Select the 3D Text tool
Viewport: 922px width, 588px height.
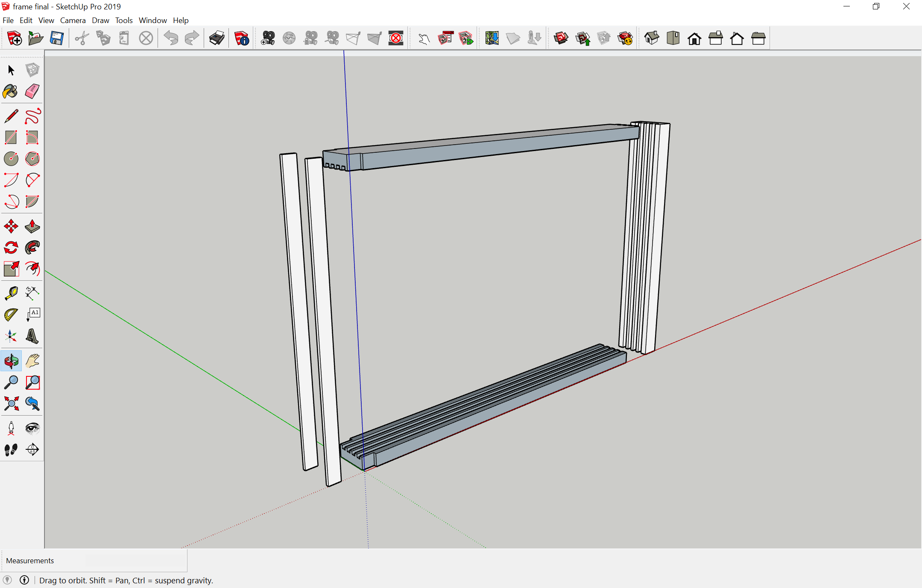pyautogui.click(x=32, y=336)
